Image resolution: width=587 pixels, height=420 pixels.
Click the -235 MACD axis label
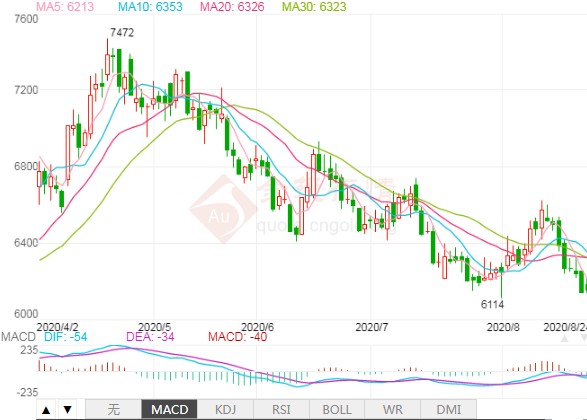pos(27,393)
